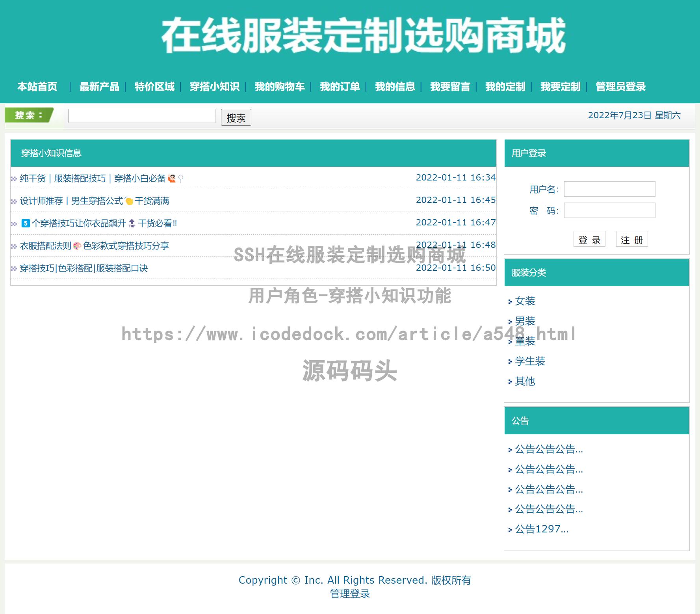The height and width of the screenshot is (614, 700).
Task: Open the 学生装 category
Action: tap(529, 361)
